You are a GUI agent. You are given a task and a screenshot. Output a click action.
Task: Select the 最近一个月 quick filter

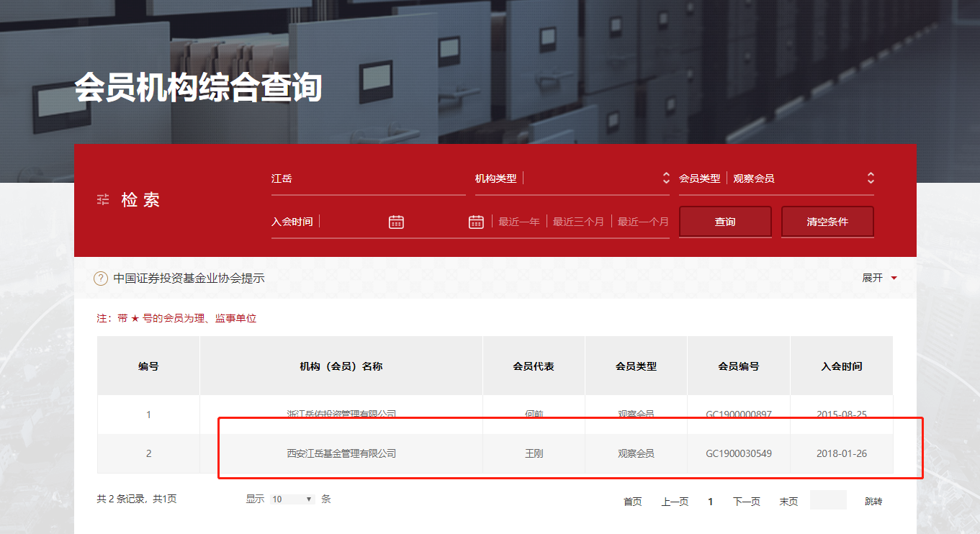tap(643, 222)
